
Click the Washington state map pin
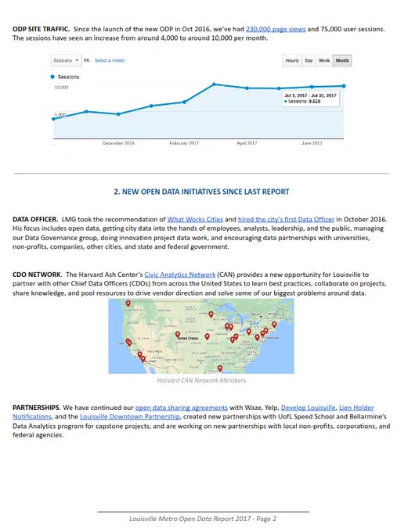(x=128, y=304)
